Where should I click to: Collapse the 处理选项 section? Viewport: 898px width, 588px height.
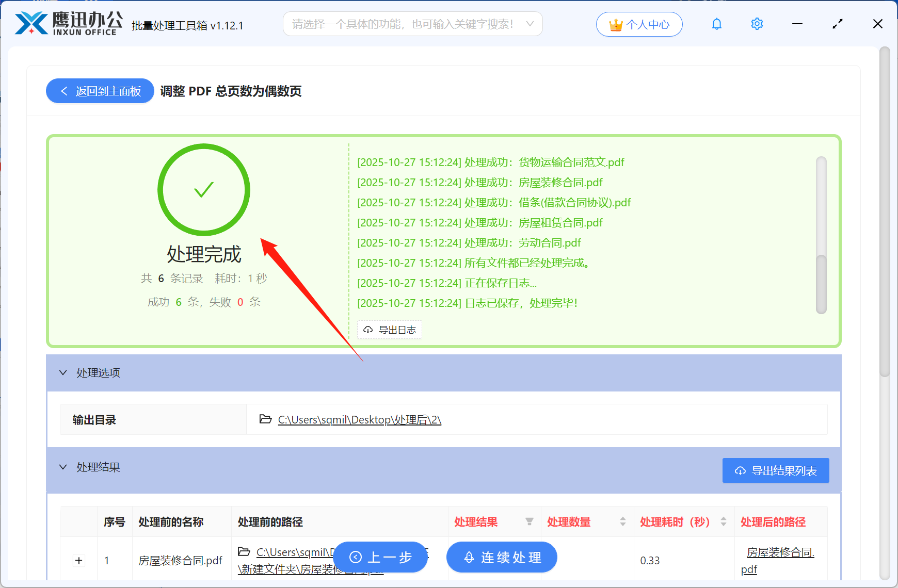point(63,372)
